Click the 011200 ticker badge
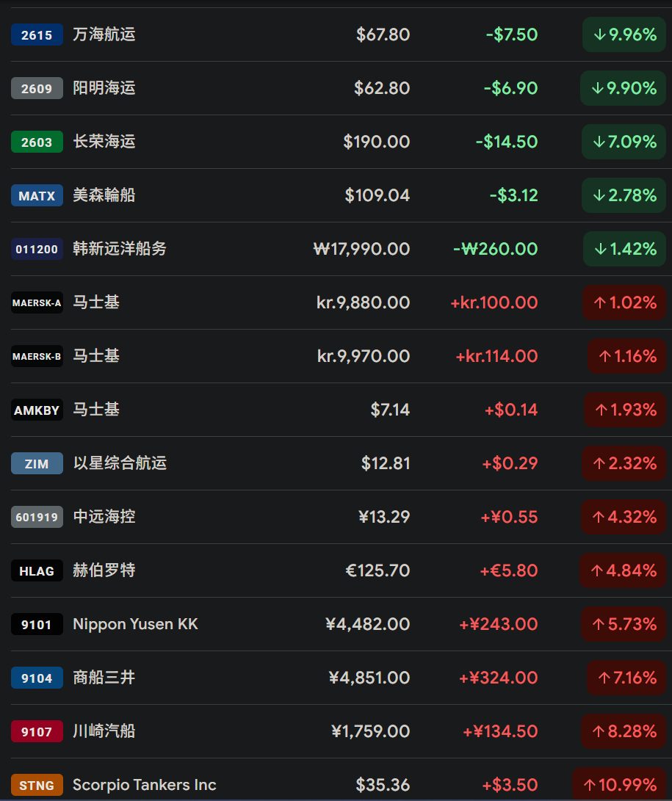Screen dimensions: 672x801 pos(37,250)
